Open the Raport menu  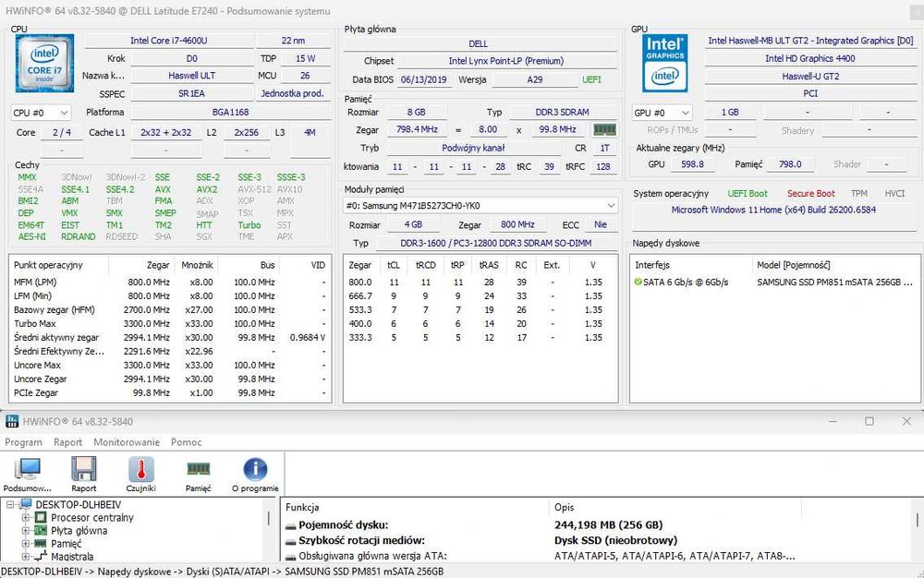(x=67, y=442)
